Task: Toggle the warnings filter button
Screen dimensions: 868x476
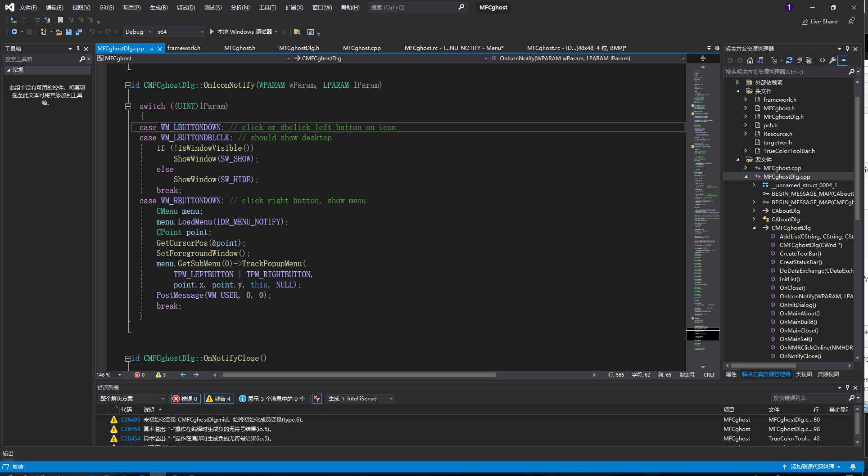Action: tap(218, 399)
